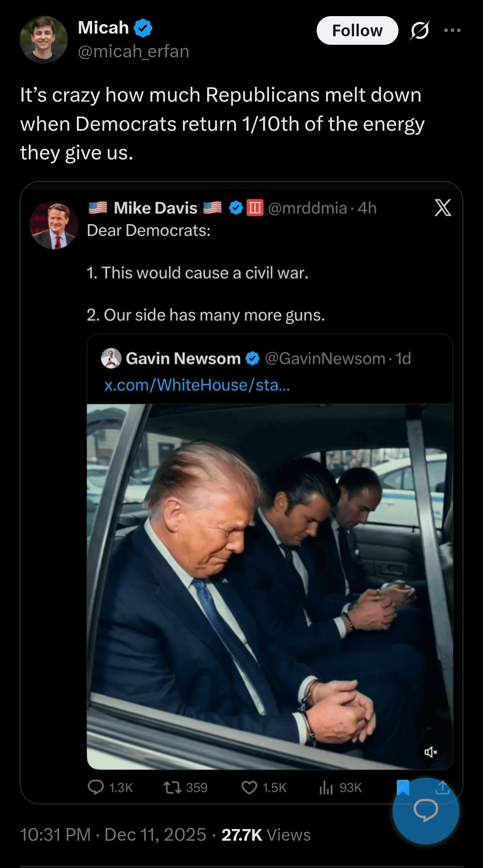This screenshot has width=483, height=868.
Task: Like the post with the 1.5K heart icon
Action: pyautogui.click(x=249, y=787)
